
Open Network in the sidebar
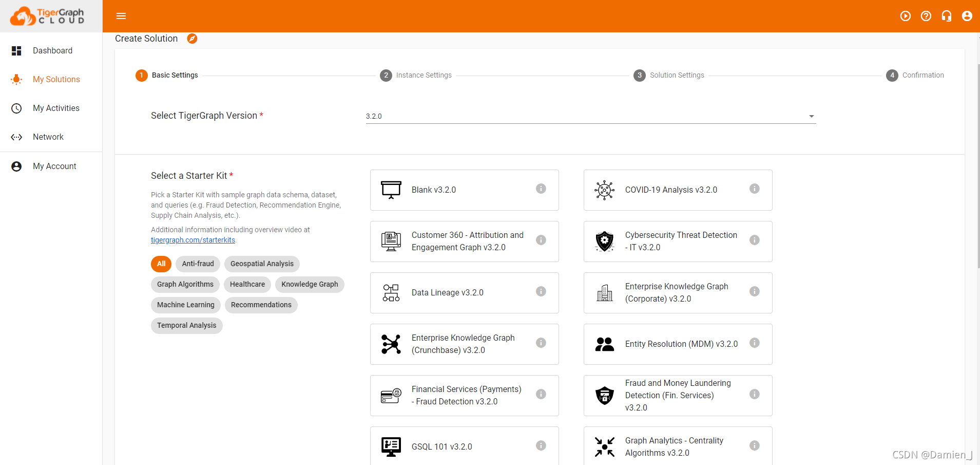[x=51, y=137]
